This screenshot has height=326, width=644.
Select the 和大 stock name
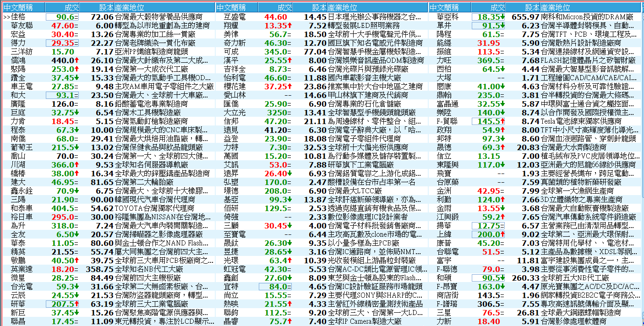point(18,95)
